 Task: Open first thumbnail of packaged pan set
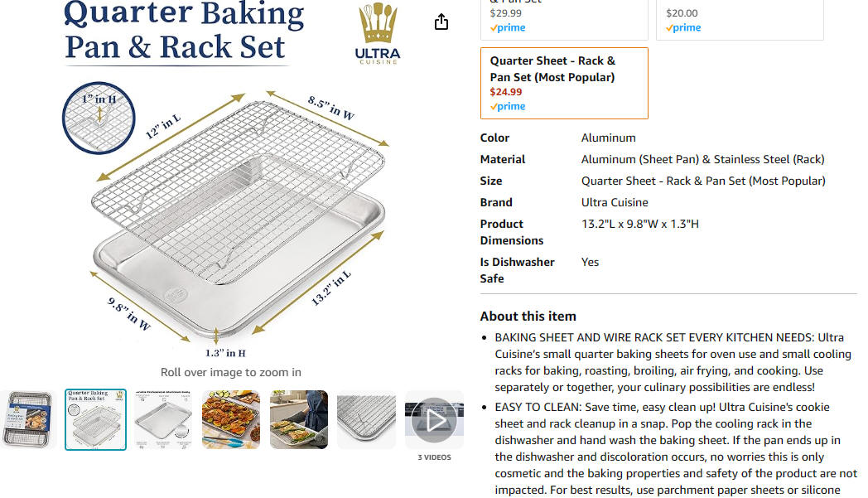tap(27, 420)
